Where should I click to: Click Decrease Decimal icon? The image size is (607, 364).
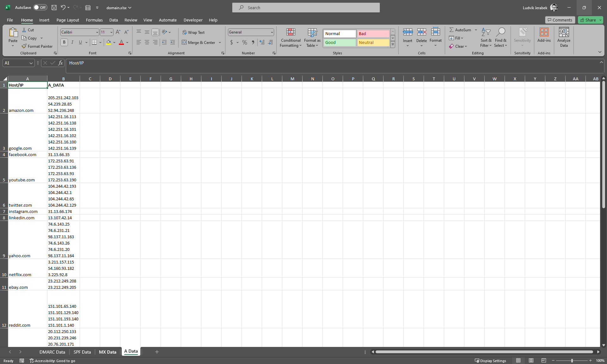click(x=270, y=42)
